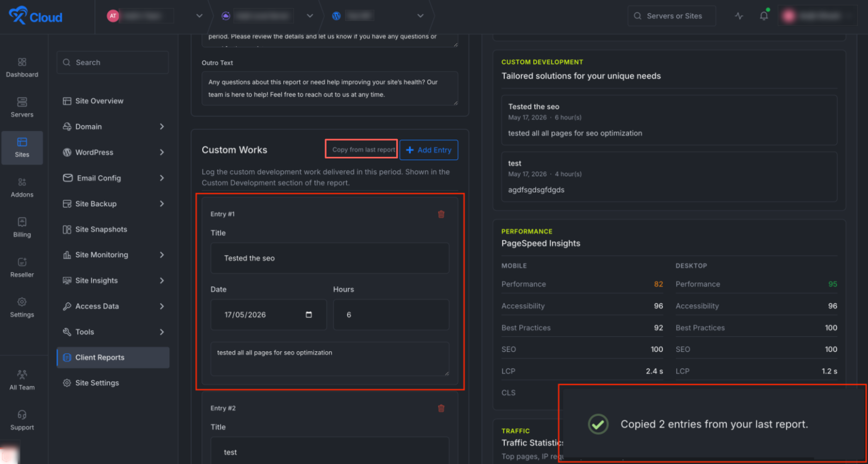Click mobile Performance score 82
The width and height of the screenshot is (868, 464).
[x=658, y=284]
